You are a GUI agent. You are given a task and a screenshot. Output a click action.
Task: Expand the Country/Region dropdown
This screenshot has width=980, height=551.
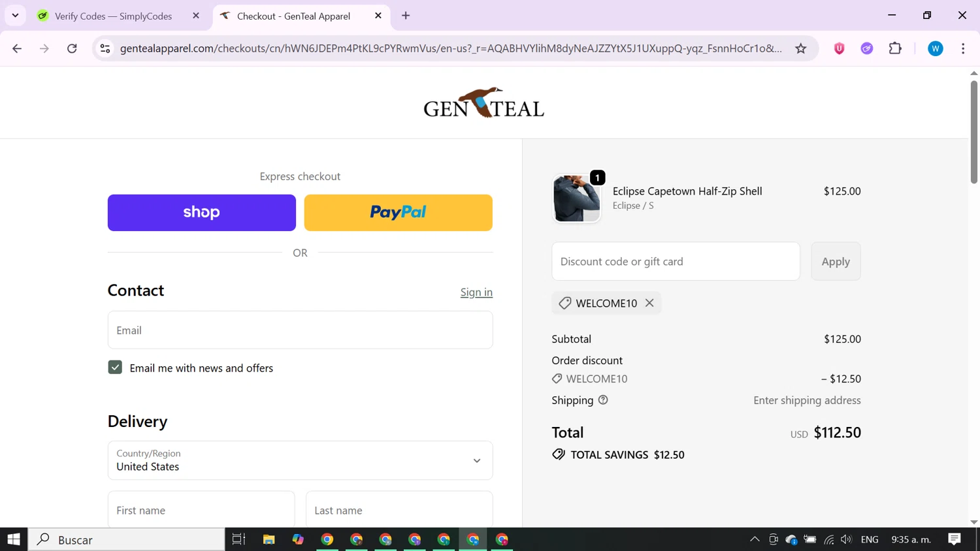click(300, 460)
